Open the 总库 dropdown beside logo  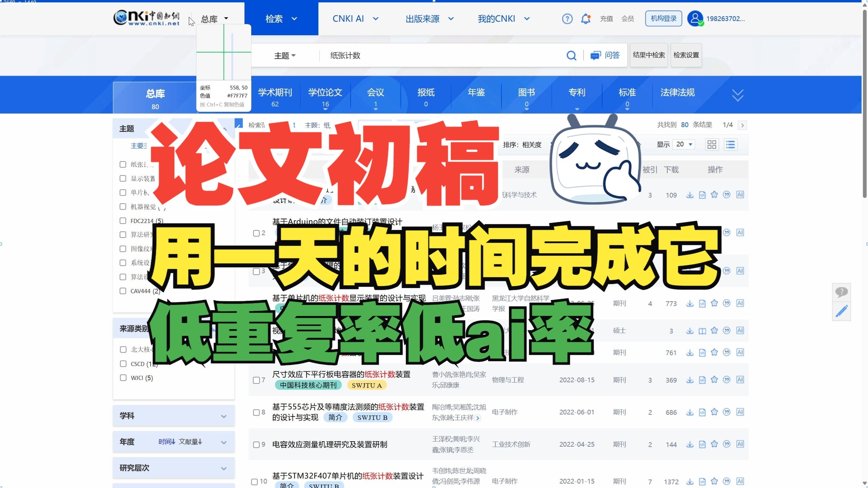coord(215,19)
